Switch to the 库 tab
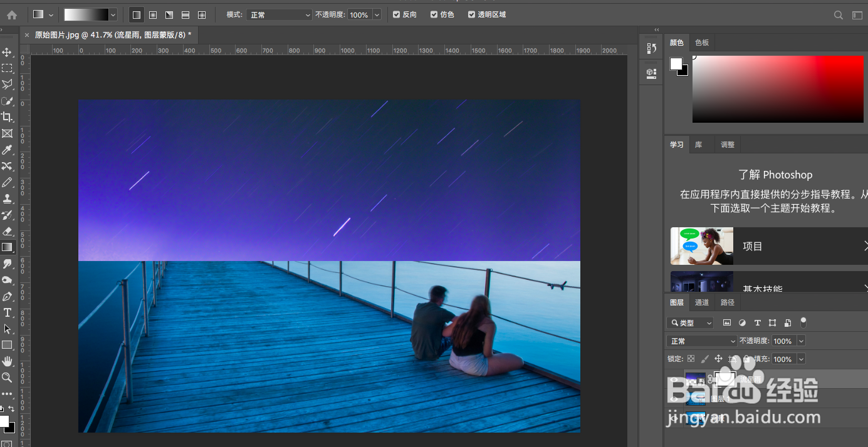The width and height of the screenshot is (868, 447). coord(698,145)
